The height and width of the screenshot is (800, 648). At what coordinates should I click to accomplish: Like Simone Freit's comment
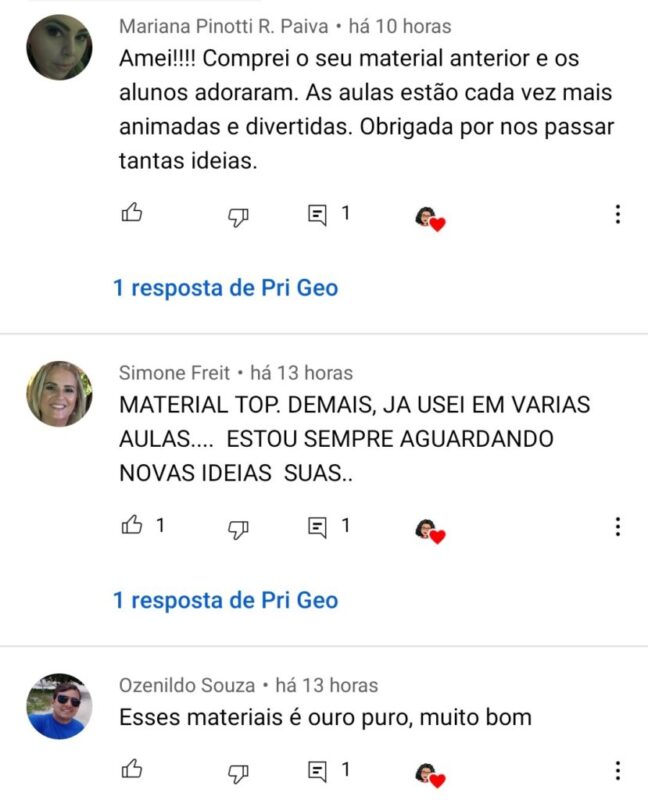coord(132,524)
